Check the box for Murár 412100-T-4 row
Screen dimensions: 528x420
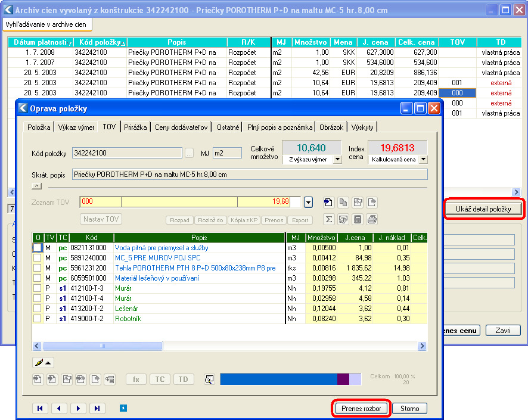pos(38,298)
